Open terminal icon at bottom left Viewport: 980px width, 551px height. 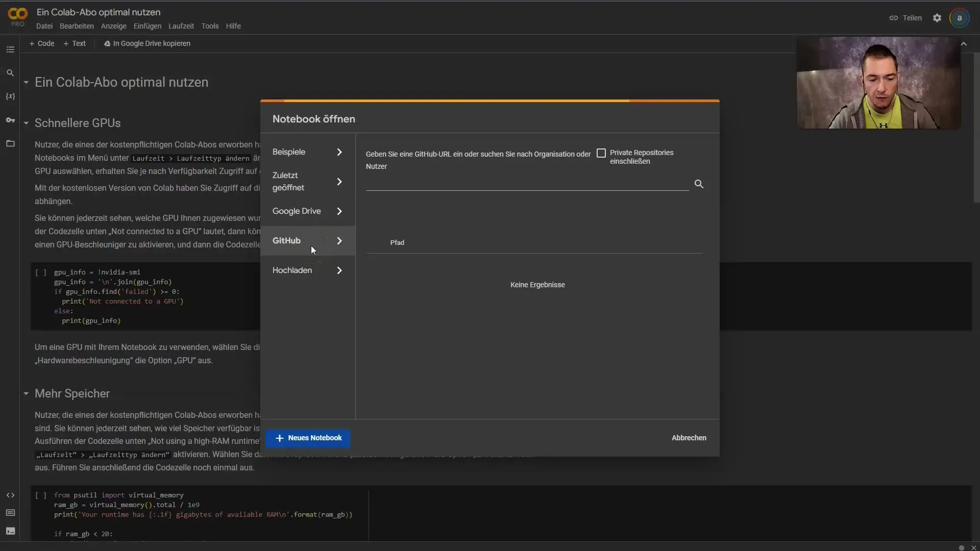pyautogui.click(x=10, y=531)
